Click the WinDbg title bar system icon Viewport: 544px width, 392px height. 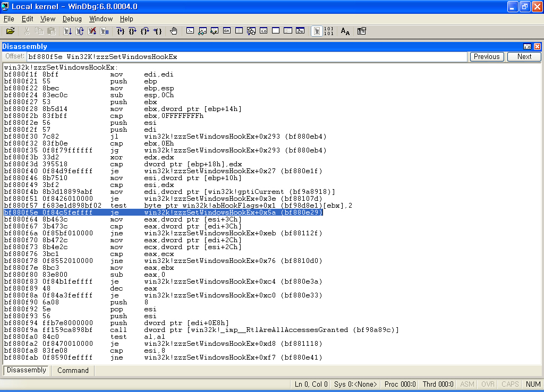point(5,6)
